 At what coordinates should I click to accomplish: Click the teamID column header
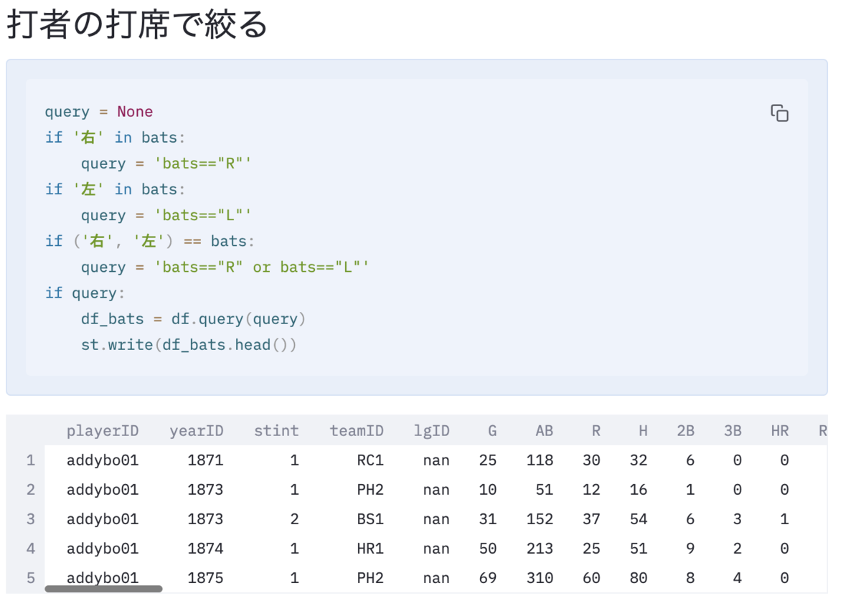click(x=357, y=431)
